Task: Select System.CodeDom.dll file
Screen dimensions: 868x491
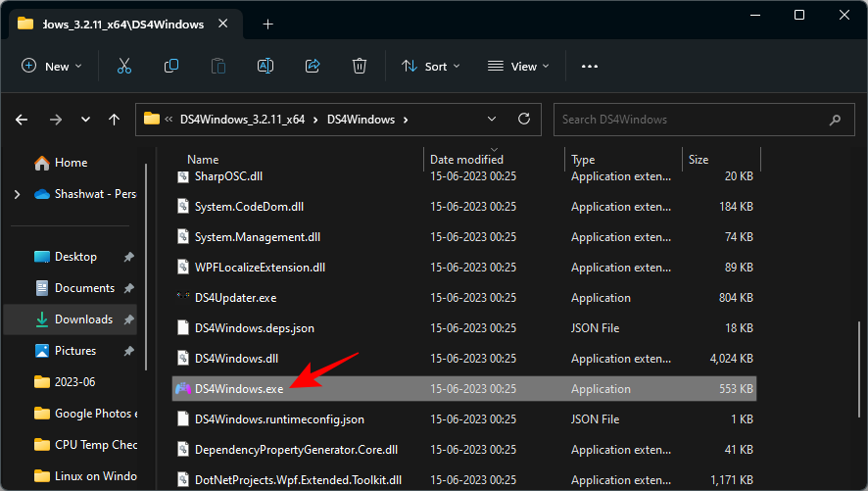Action: (x=249, y=207)
